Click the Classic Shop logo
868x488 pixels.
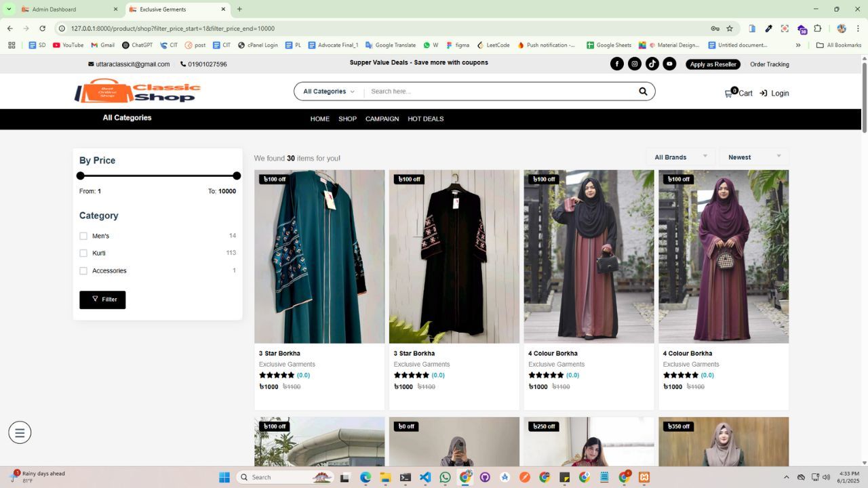tap(138, 91)
